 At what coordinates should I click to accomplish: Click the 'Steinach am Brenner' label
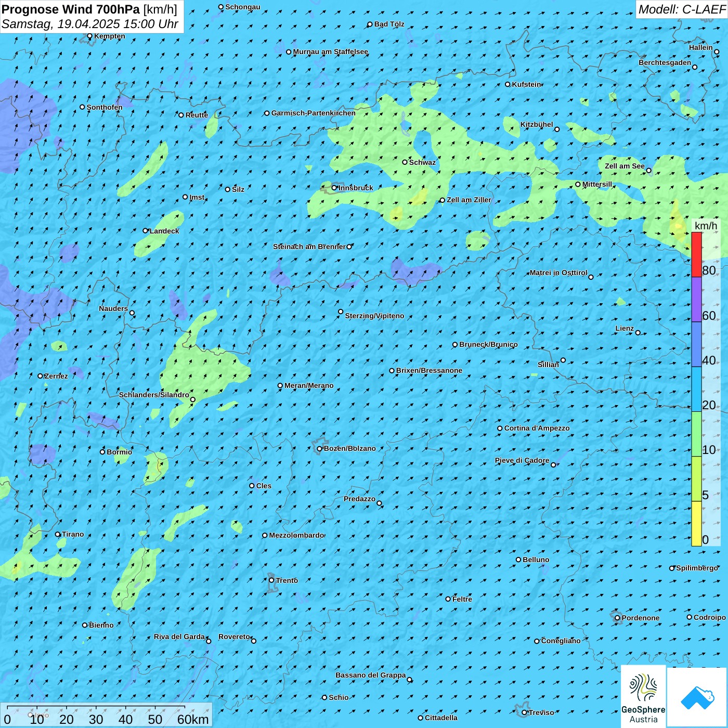[309, 246]
